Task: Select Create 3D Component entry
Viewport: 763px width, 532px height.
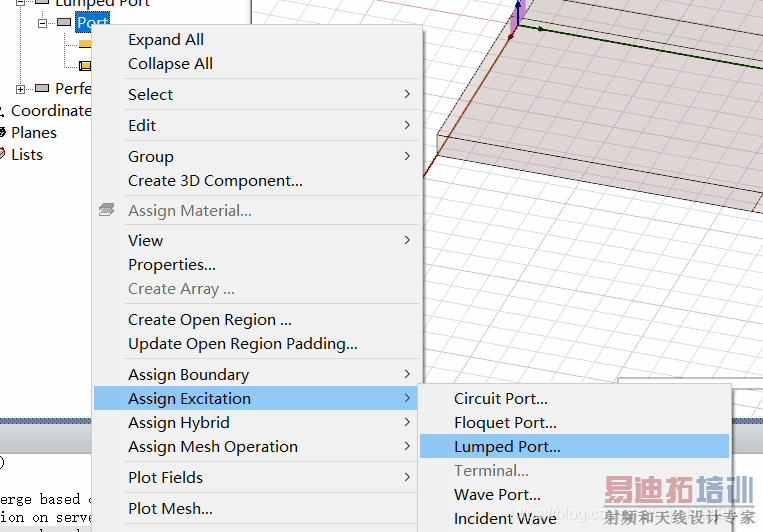Action: (215, 181)
